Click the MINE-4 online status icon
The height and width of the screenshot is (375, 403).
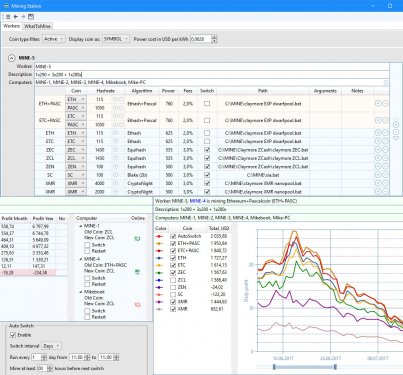coord(137,272)
